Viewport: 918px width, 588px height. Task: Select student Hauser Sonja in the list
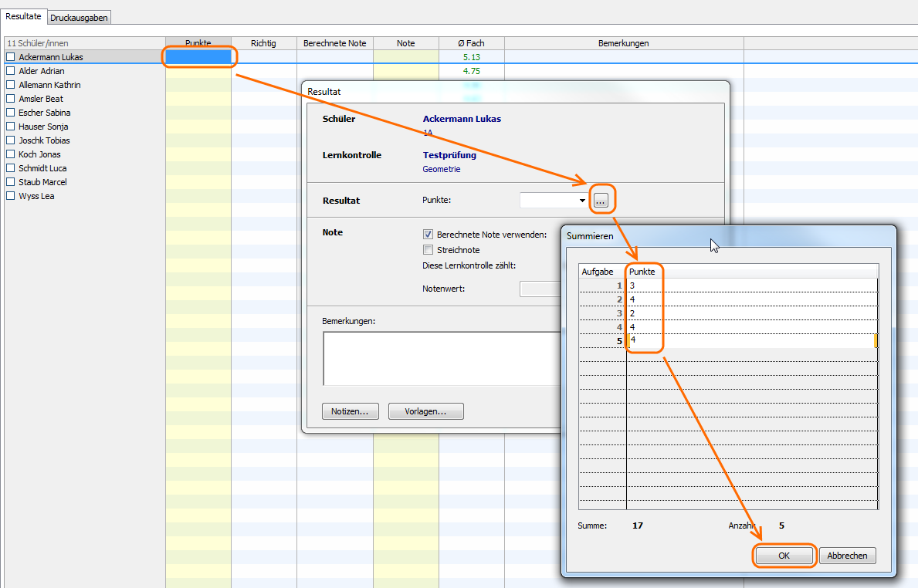click(x=43, y=127)
